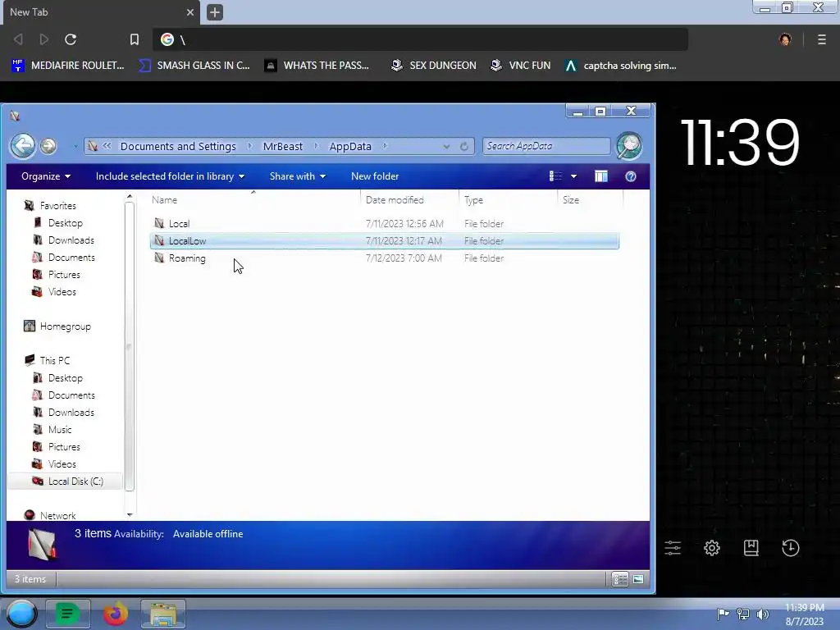Click the browser bookmark icon
This screenshot has height=630, width=840.
click(x=134, y=39)
